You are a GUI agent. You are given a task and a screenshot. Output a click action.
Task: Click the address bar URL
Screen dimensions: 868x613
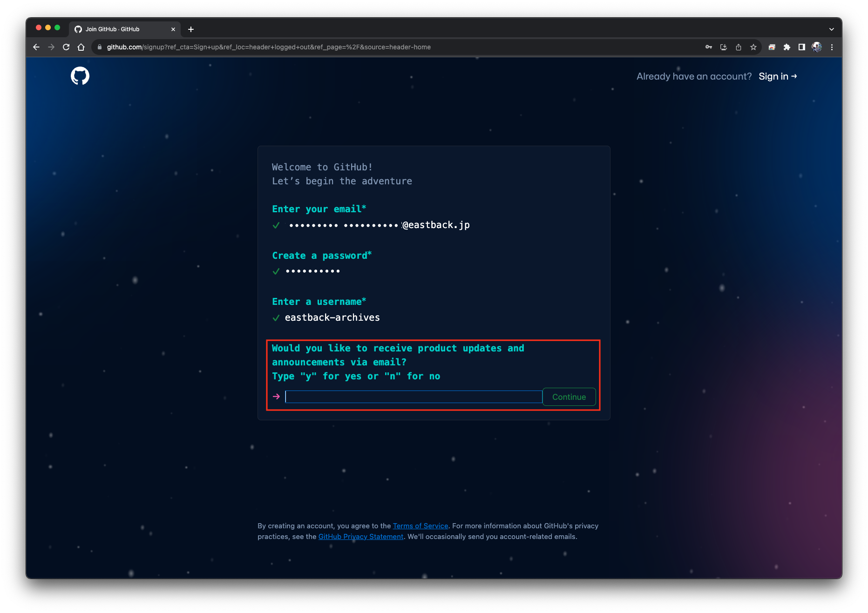(269, 47)
